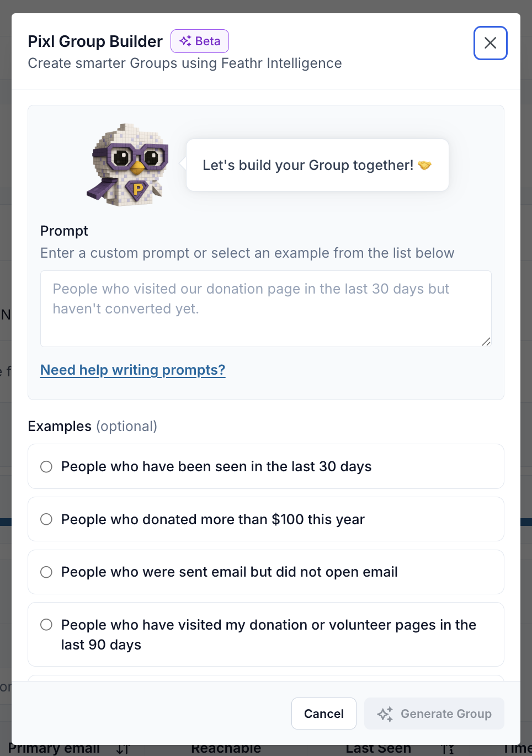The width and height of the screenshot is (532, 756).
Task: Click the Beta sparkle badge
Action: (200, 41)
